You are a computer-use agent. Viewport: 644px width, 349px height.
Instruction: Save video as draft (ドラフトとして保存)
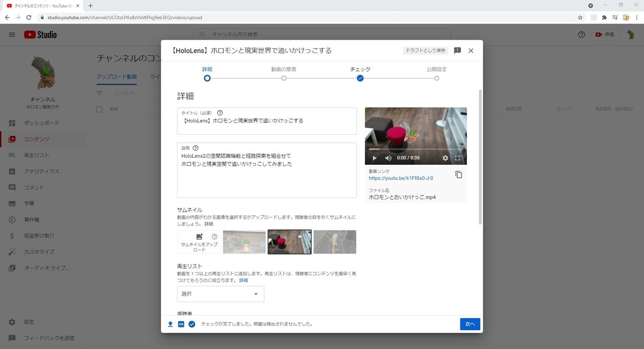click(426, 50)
